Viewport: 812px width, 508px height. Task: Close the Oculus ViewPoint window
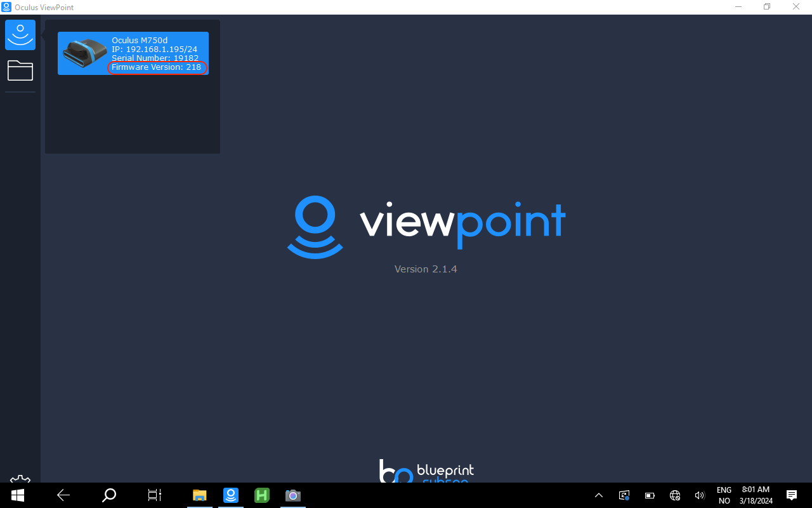click(x=796, y=7)
